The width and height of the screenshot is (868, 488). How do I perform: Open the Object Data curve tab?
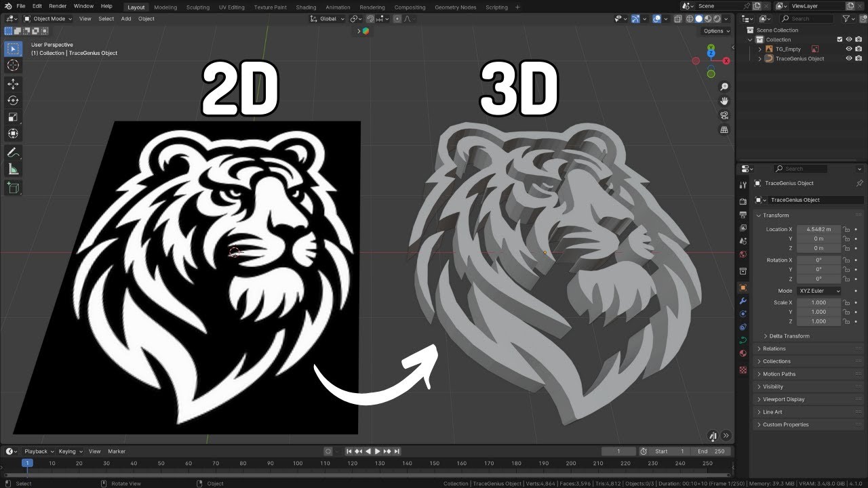click(743, 340)
